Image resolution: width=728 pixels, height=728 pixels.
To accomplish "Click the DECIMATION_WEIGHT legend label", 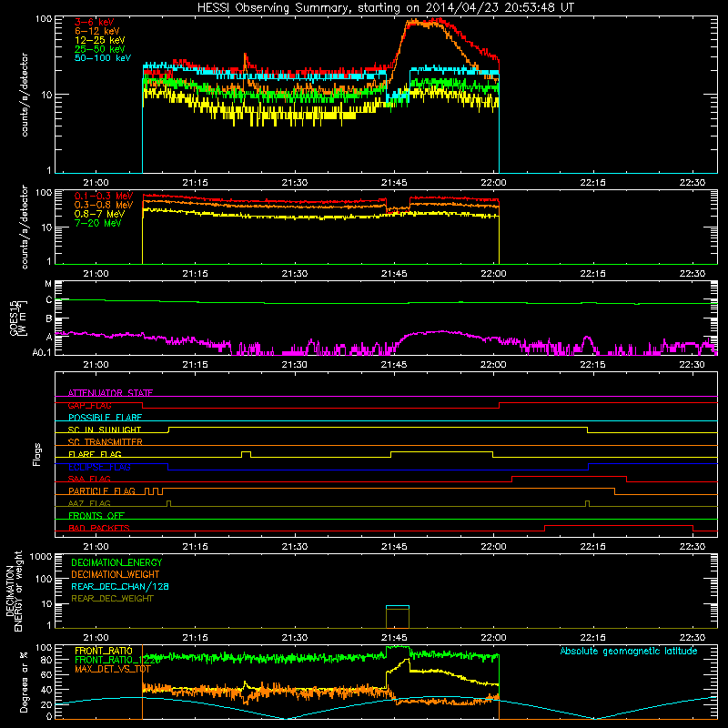I will point(116,574).
